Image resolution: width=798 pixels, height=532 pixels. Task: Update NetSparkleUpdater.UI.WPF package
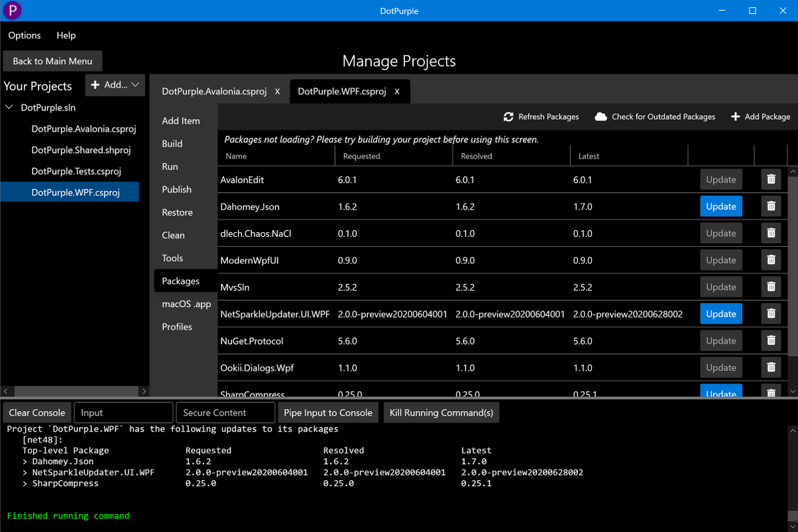click(721, 314)
